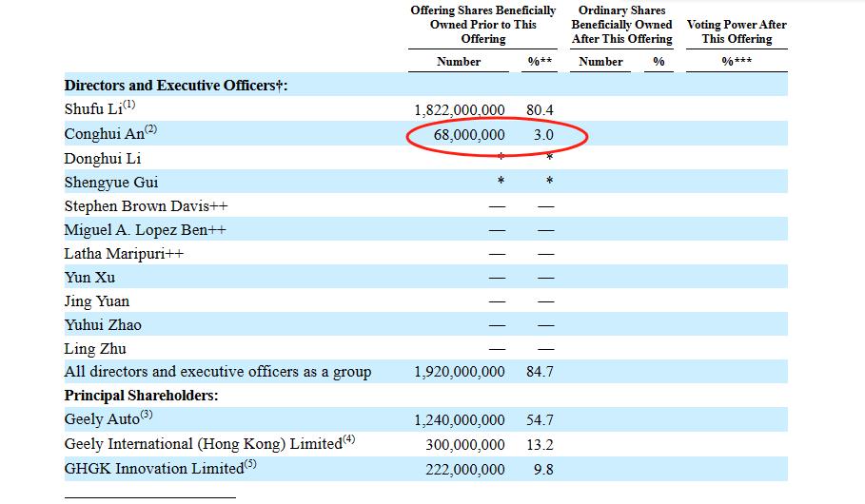This screenshot has width=865, height=504.
Task: Click the 3.0 percentage for Conghui An
Action: pyautogui.click(x=543, y=134)
